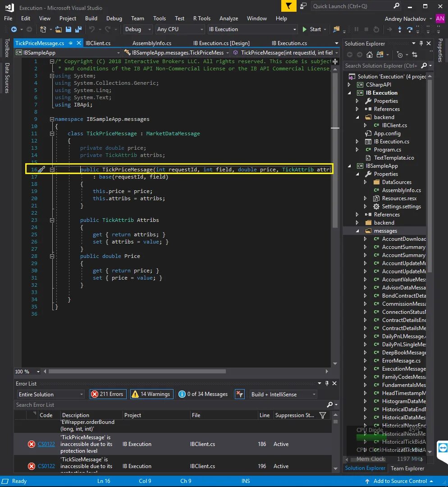Collapse the TickPriceMessage class code block
Viewport: 448px width, 487px height.
[x=52, y=133]
